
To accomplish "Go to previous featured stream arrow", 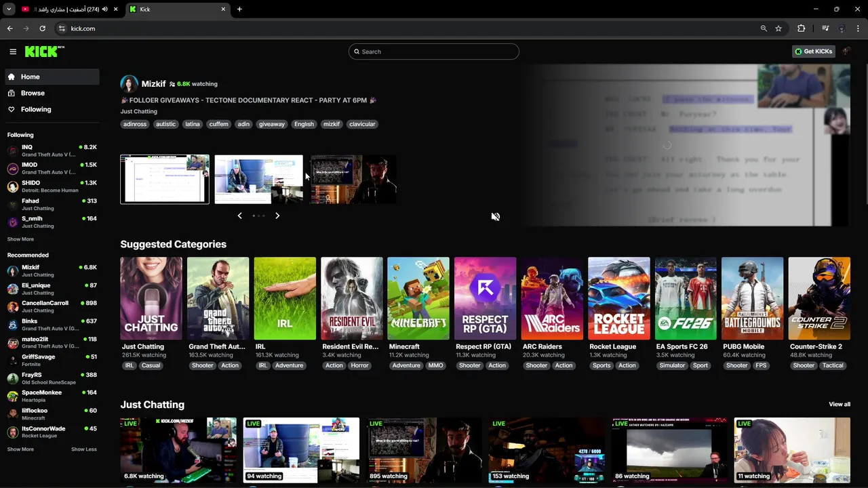I will tap(239, 216).
